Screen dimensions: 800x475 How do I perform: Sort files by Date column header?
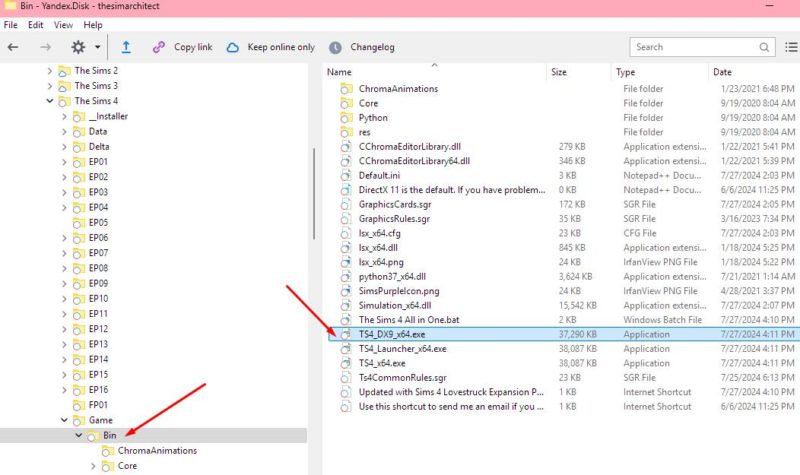point(722,72)
